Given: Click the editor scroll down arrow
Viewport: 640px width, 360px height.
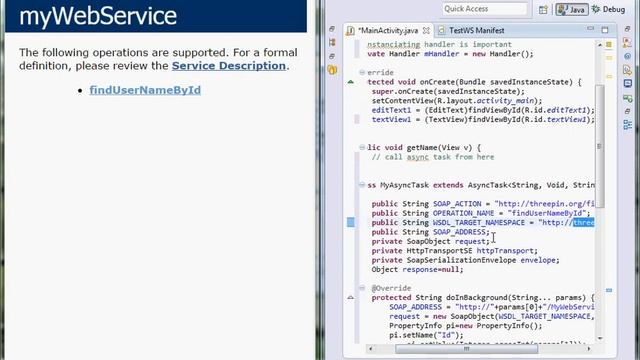Looking at the screenshot, I should [x=600, y=338].
